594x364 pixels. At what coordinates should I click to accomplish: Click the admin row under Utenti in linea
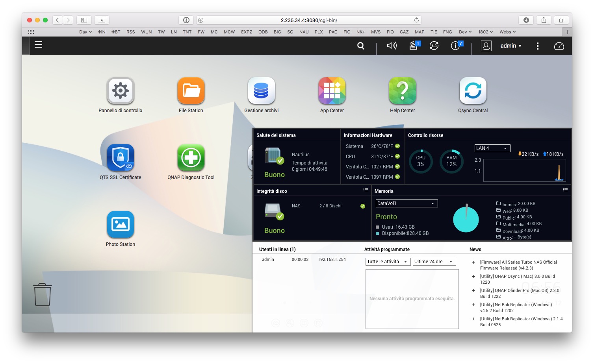pos(304,259)
